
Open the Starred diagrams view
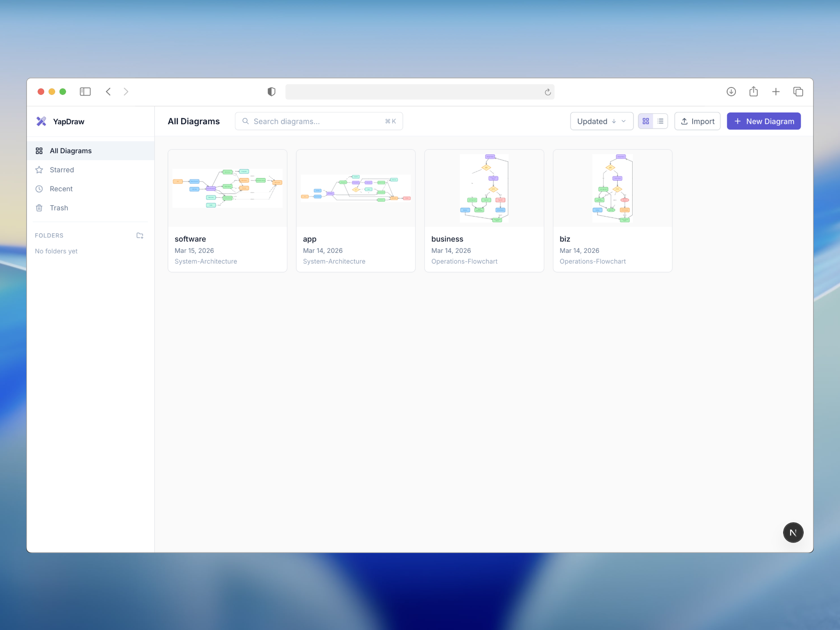click(62, 170)
